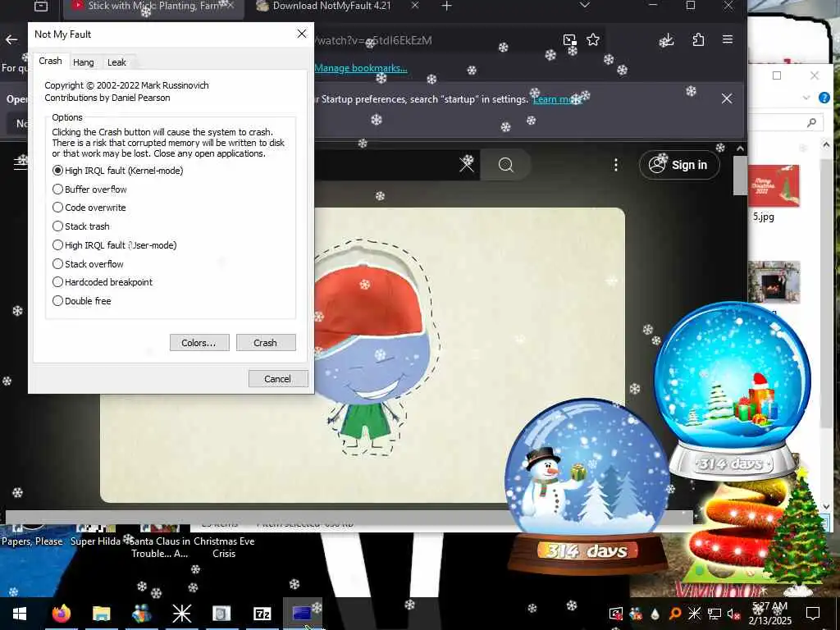Open YouTube settings three-dot menu

(x=616, y=165)
